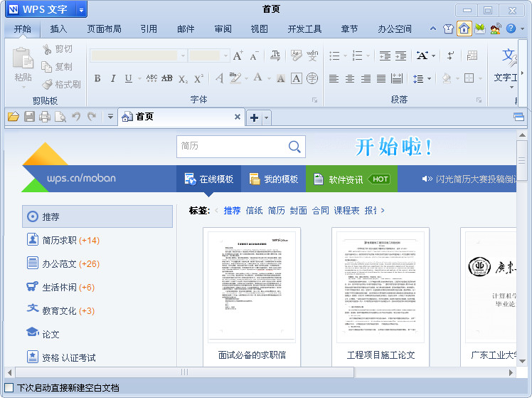Expand the quick access toolbar customize arrow

[x=110, y=117]
